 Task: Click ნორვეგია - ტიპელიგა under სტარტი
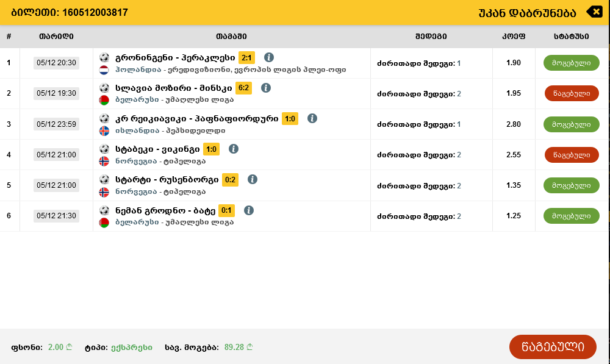pos(160,191)
